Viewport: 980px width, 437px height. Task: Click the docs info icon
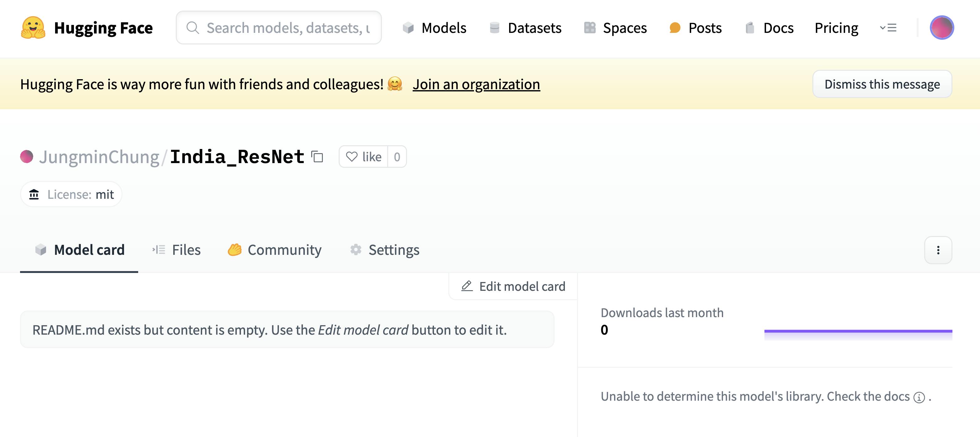coord(919,397)
